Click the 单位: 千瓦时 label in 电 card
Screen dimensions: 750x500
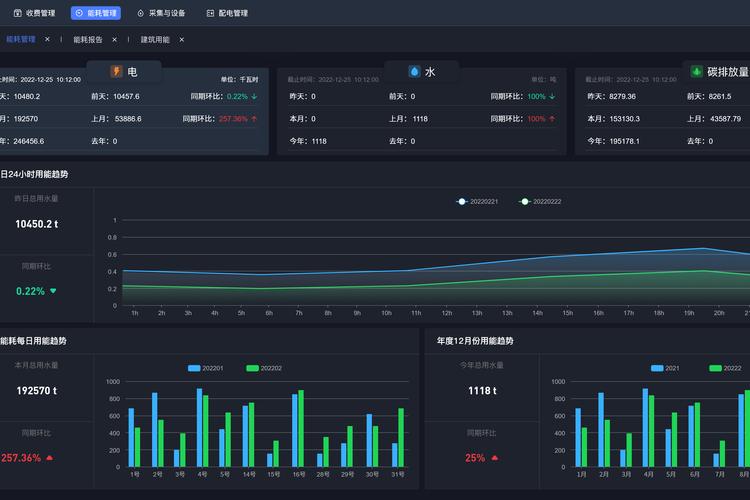pyautogui.click(x=239, y=79)
